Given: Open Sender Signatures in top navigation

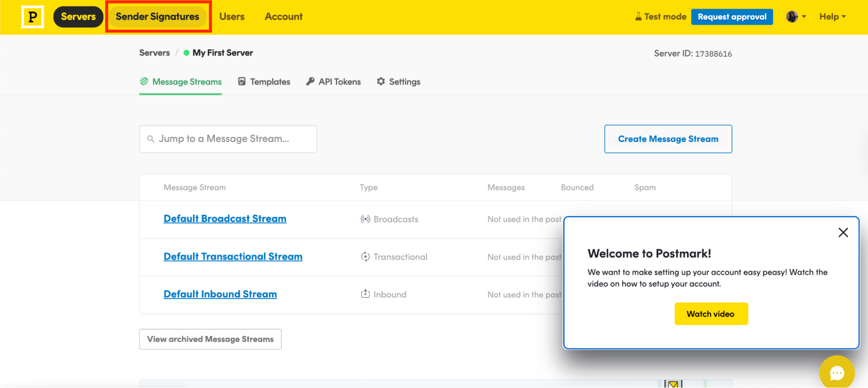Looking at the screenshot, I should coord(157,16).
